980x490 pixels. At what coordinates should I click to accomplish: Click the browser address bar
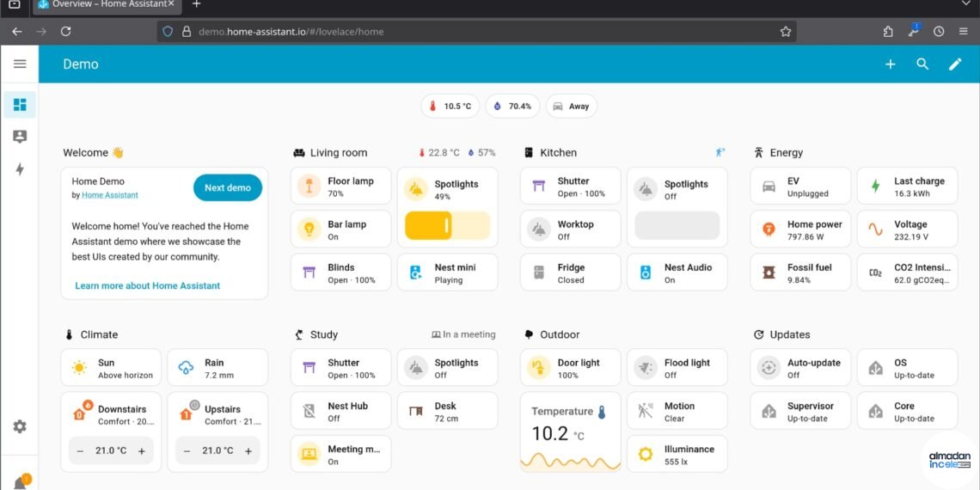tap(476, 31)
